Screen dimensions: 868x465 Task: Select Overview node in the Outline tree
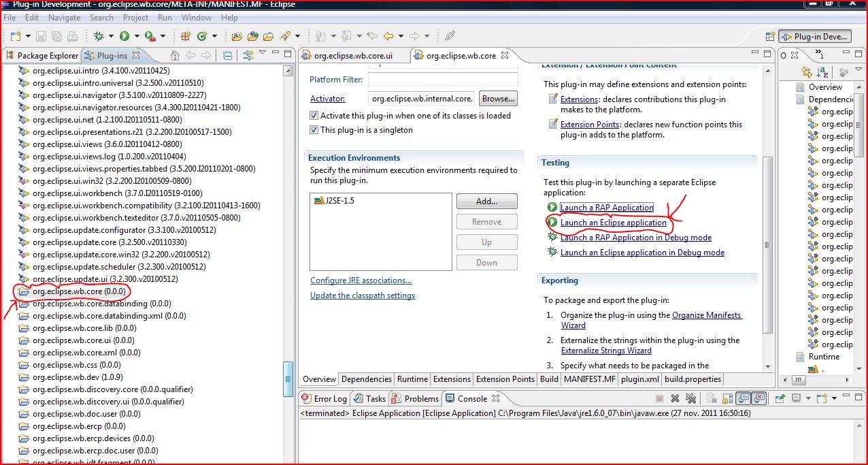pyautogui.click(x=824, y=87)
